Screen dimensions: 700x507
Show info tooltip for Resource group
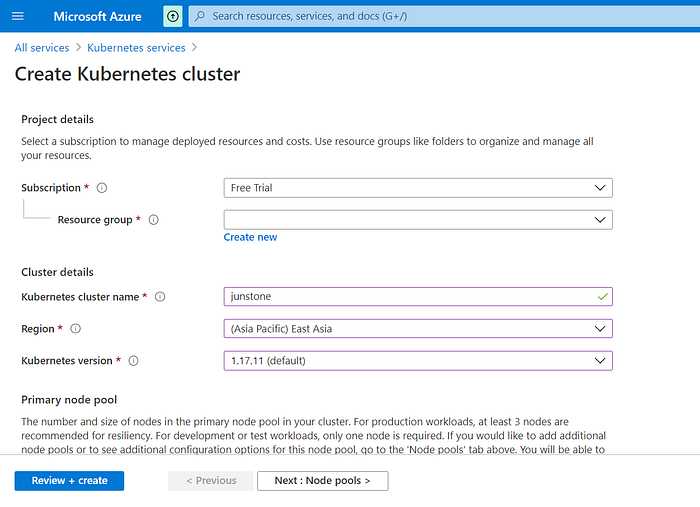coord(154,220)
